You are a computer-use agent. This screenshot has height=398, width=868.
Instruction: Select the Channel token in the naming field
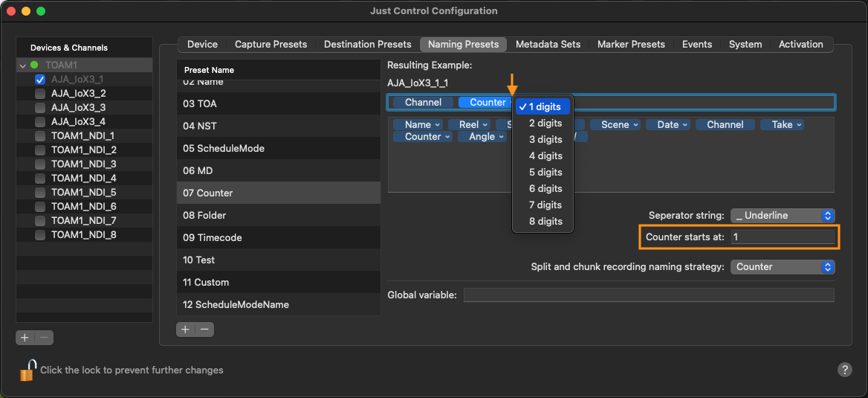point(423,103)
